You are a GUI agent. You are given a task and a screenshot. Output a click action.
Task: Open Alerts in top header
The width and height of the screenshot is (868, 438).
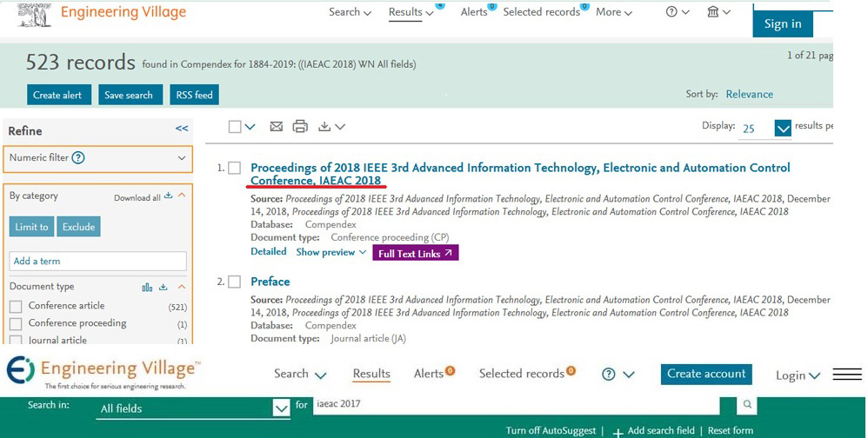pos(474,12)
